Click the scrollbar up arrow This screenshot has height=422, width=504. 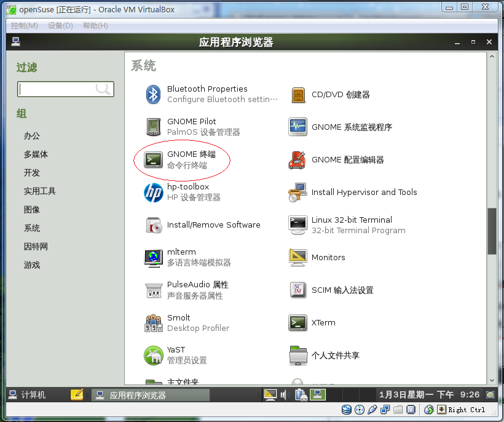[492, 57]
